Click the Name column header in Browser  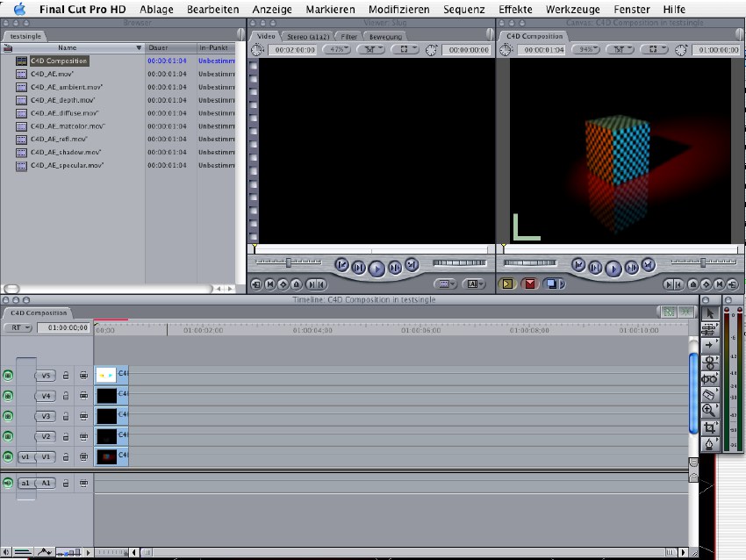point(68,47)
